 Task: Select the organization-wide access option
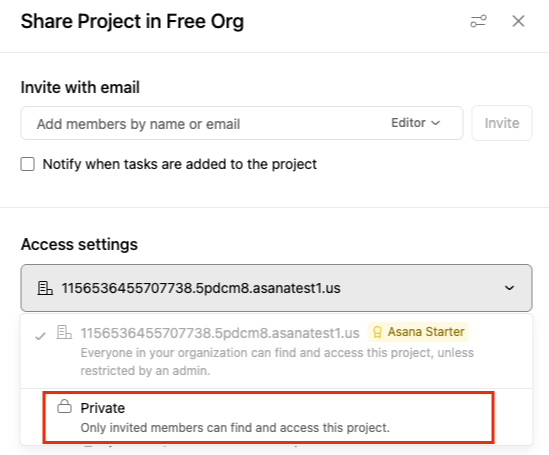point(277,351)
